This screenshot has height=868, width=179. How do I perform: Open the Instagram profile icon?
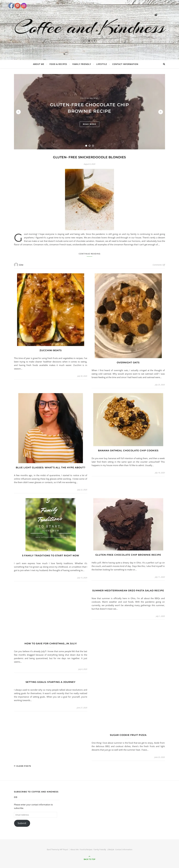(x=24, y=6)
